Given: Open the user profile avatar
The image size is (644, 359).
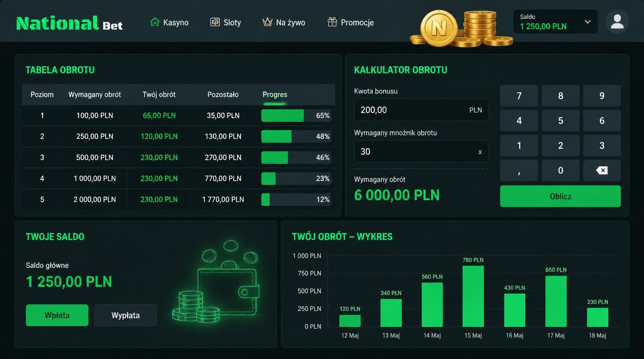Looking at the screenshot, I should (x=617, y=22).
